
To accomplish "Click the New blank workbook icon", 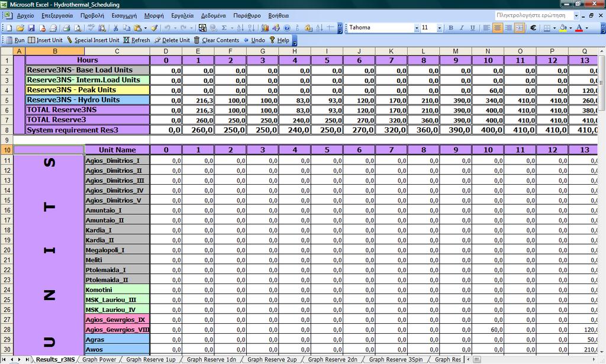I will point(9,28).
